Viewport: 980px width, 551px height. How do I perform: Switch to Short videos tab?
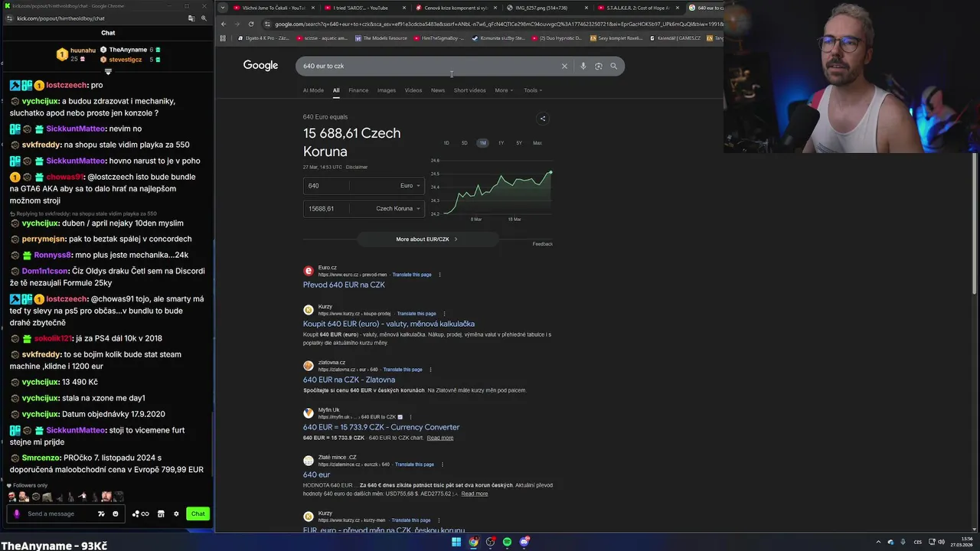pyautogui.click(x=469, y=90)
